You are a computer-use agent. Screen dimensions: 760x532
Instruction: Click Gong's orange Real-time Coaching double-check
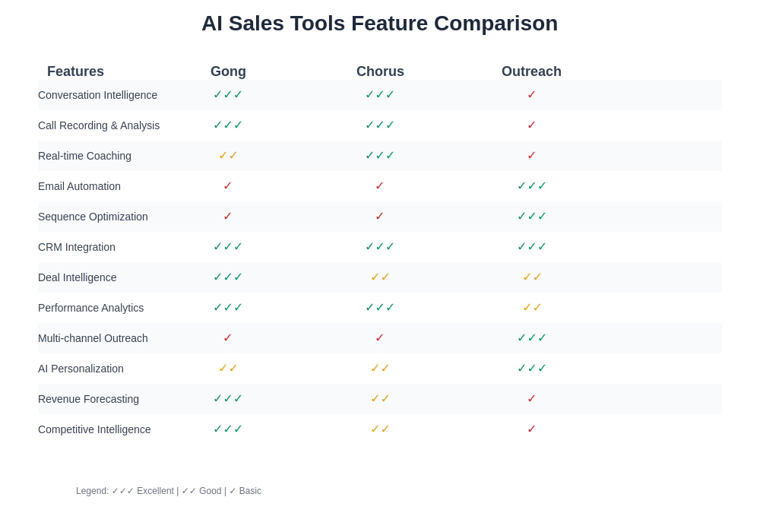pos(228,156)
